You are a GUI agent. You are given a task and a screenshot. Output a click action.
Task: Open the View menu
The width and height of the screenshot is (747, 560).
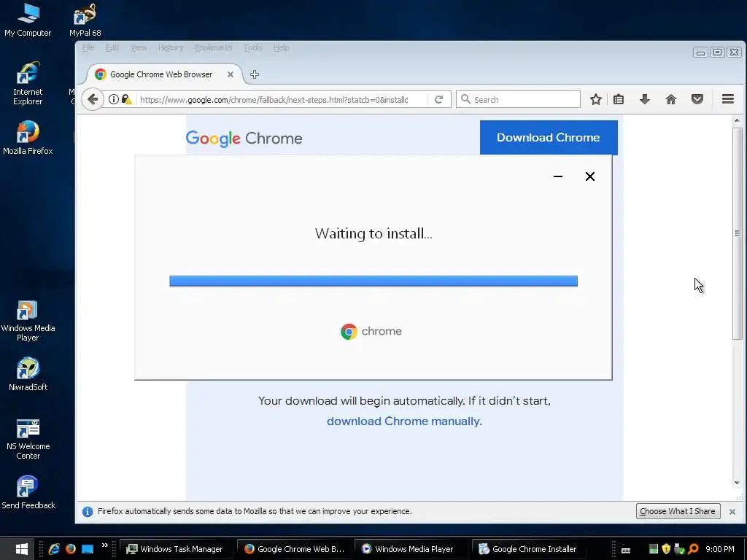tap(139, 47)
